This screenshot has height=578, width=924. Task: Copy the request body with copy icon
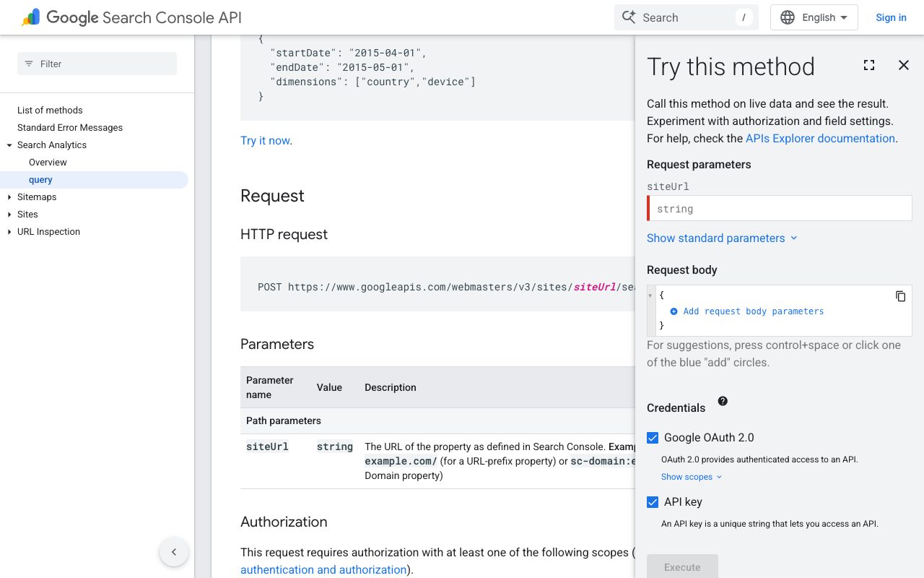(900, 296)
